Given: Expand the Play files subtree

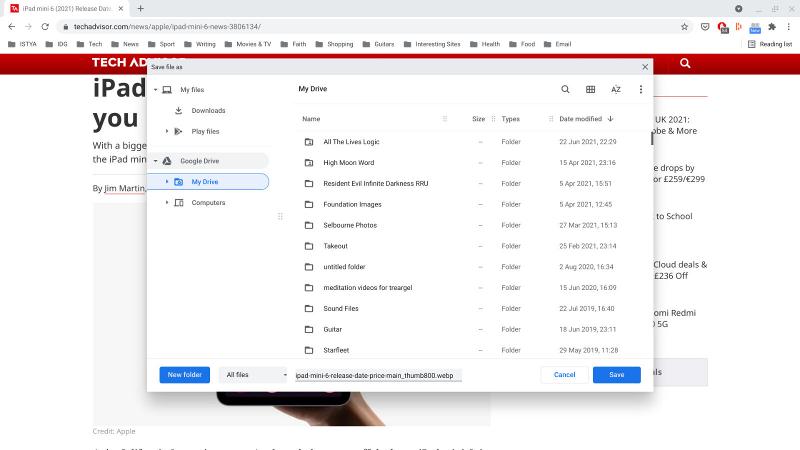Looking at the screenshot, I should point(167,132).
